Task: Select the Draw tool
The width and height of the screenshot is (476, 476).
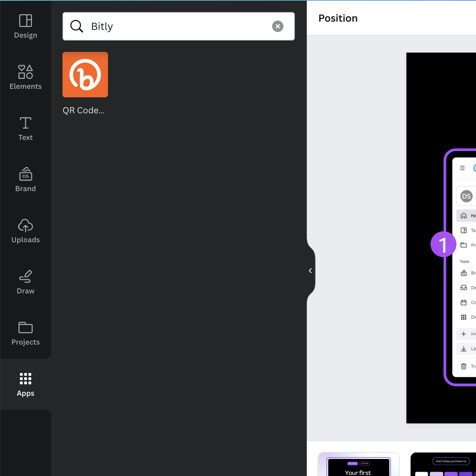Action: (26, 282)
